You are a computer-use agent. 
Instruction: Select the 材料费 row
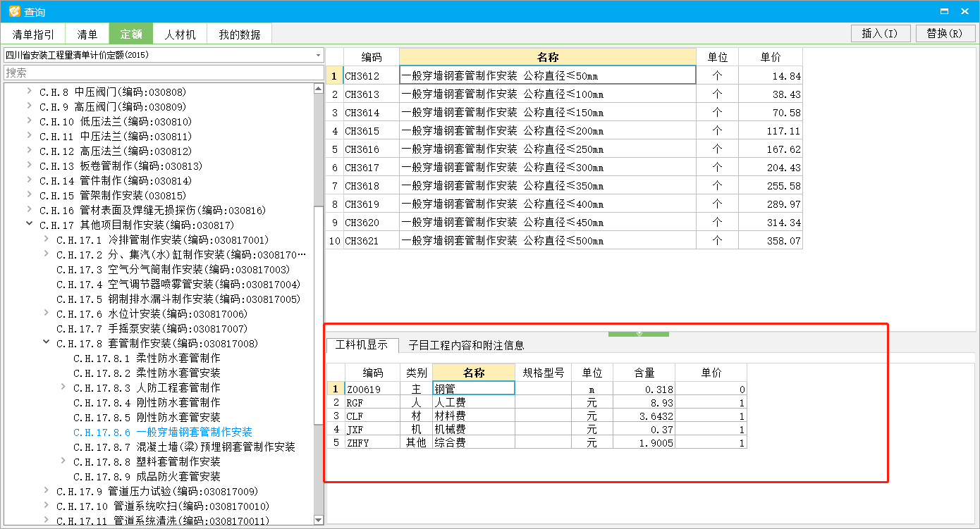[537, 416]
